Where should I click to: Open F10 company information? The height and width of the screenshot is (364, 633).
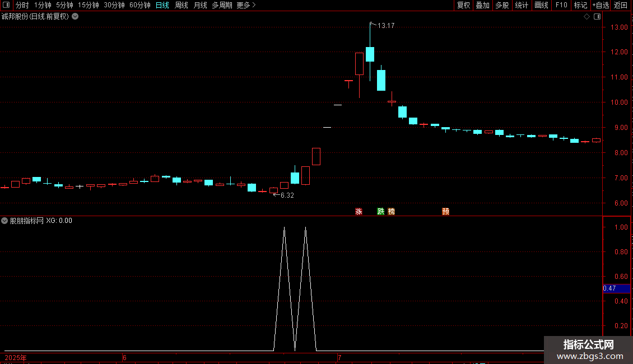tap(561, 5)
